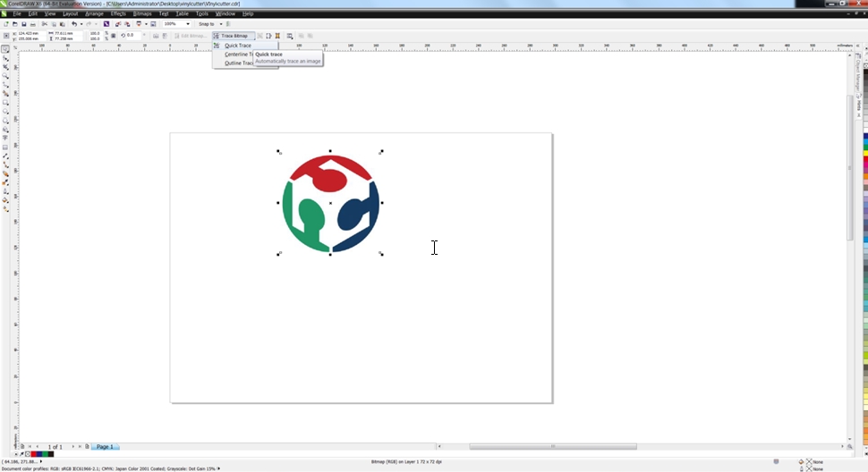Select the Zoom magnifier tool
868x472 pixels.
[x=5, y=75]
